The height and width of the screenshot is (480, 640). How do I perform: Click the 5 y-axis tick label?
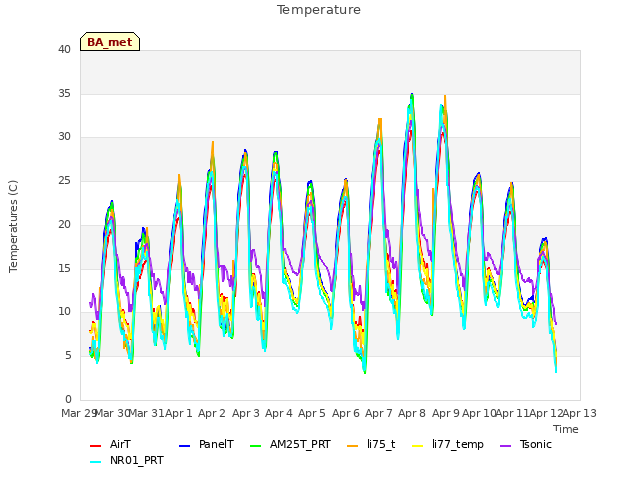[68, 356]
